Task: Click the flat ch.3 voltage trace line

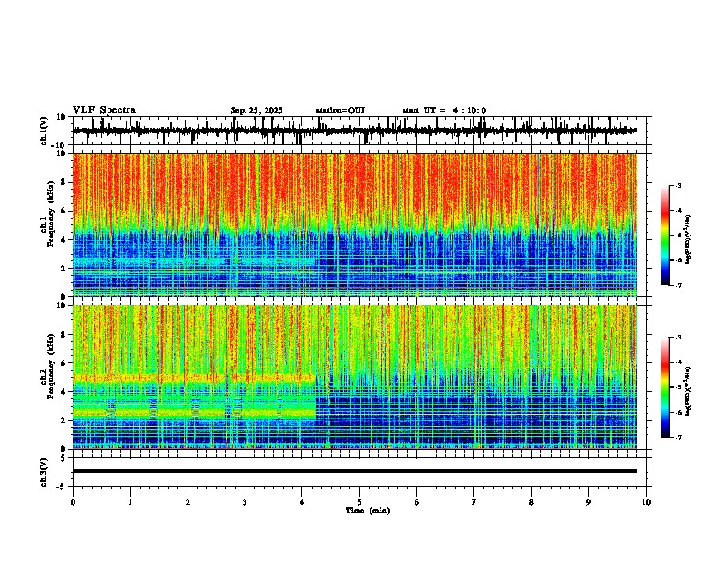Action: 355,471
